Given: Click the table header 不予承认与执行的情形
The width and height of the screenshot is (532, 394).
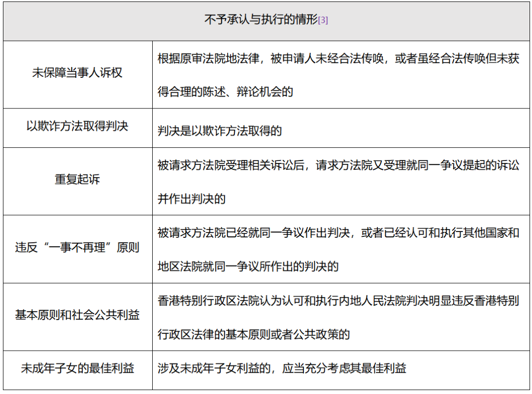Looking at the screenshot, I should click(x=261, y=19).
